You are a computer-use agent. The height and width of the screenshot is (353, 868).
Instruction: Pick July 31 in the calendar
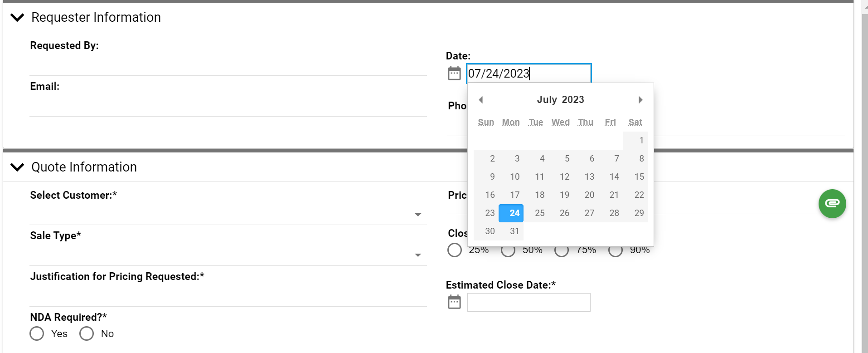coord(514,231)
